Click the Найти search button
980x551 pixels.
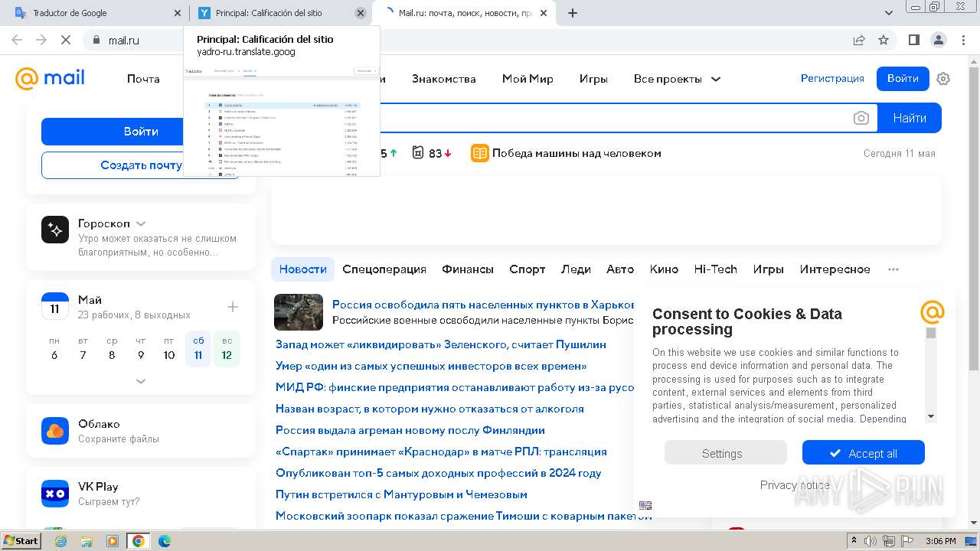pos(910,118)
